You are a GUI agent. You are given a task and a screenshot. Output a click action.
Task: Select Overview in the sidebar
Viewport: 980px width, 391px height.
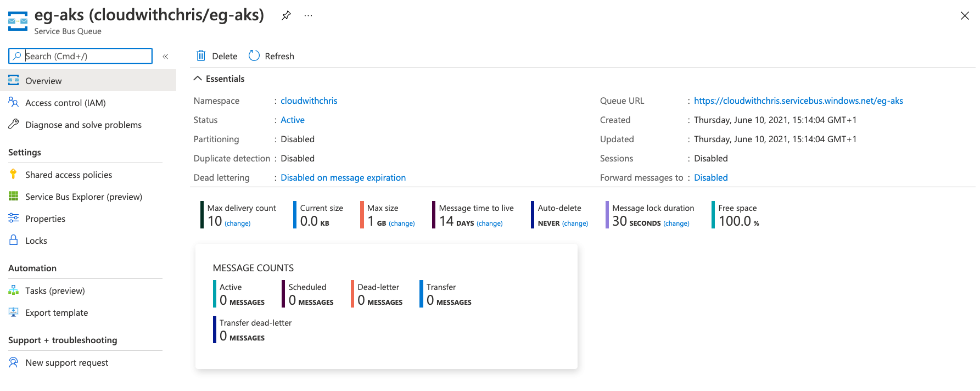pos(88,81)
